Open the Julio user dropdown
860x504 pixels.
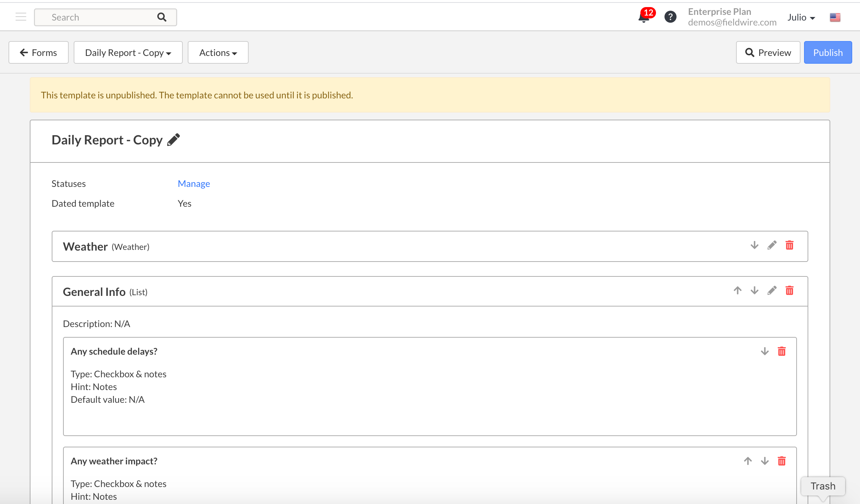801,17
